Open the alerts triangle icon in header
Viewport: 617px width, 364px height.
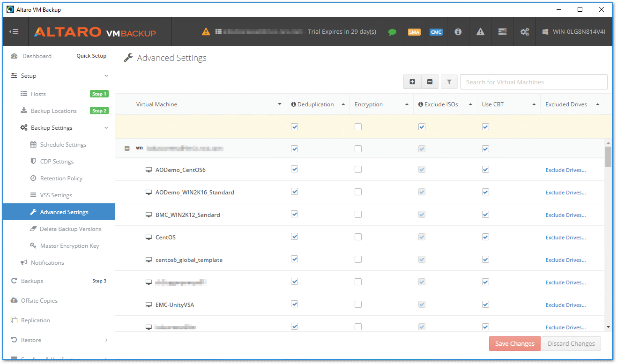pyautogui.click(x=480, y=32)
